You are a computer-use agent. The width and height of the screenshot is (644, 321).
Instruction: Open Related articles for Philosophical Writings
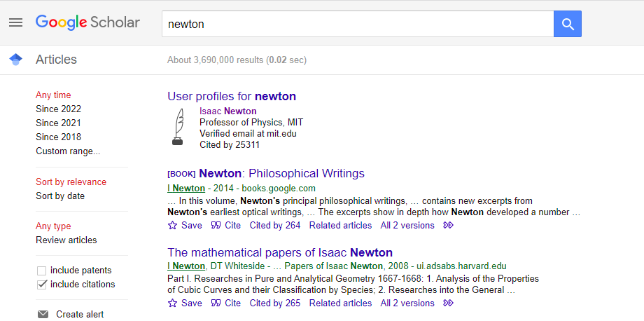340,225
